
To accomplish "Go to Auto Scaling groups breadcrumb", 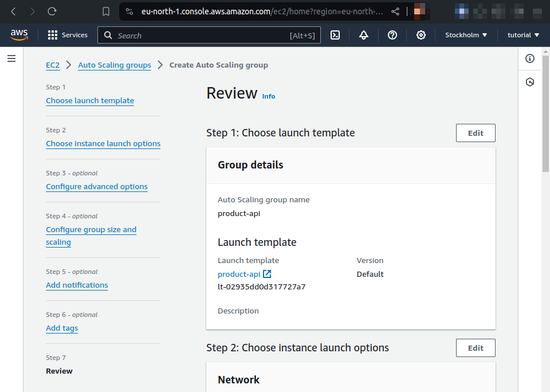I will (x=115, y=65).
